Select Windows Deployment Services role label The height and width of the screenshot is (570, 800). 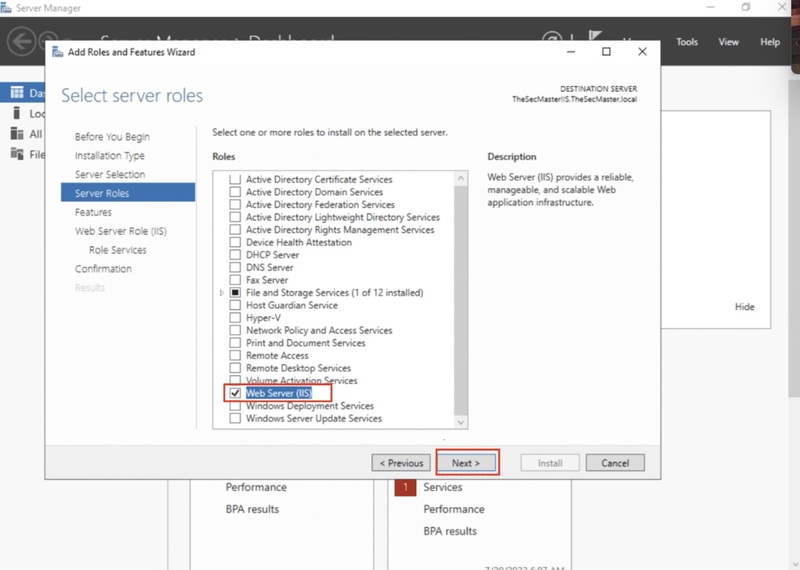[x=310, y=406]
